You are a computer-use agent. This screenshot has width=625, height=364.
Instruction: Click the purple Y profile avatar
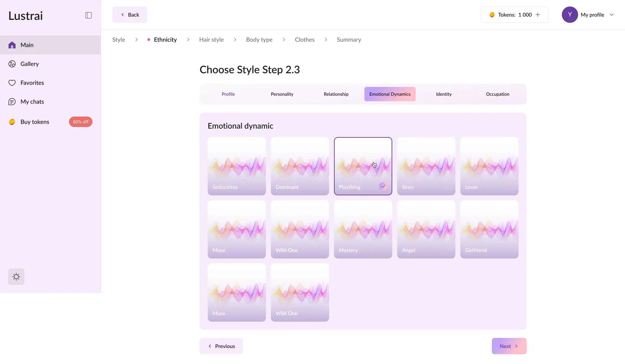570,15
